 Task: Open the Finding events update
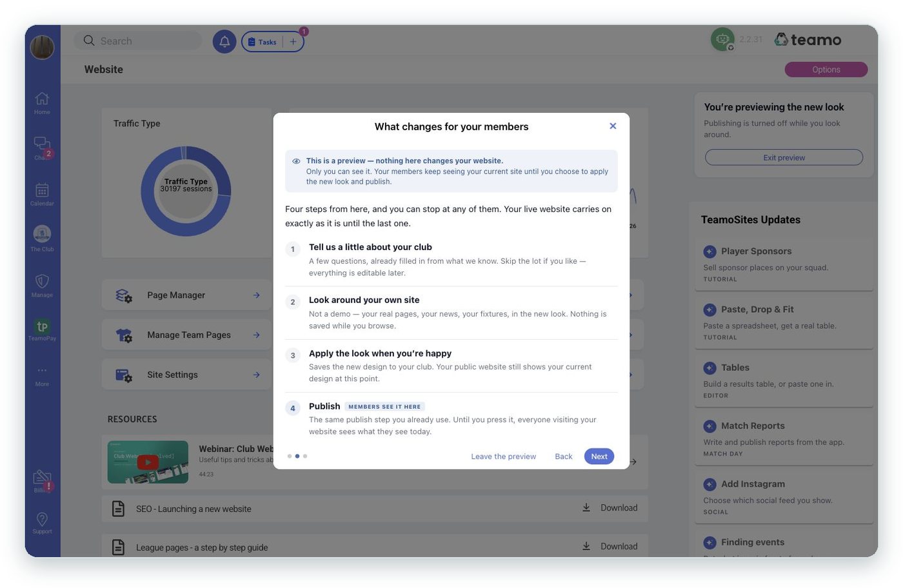[x=784, y=544]
